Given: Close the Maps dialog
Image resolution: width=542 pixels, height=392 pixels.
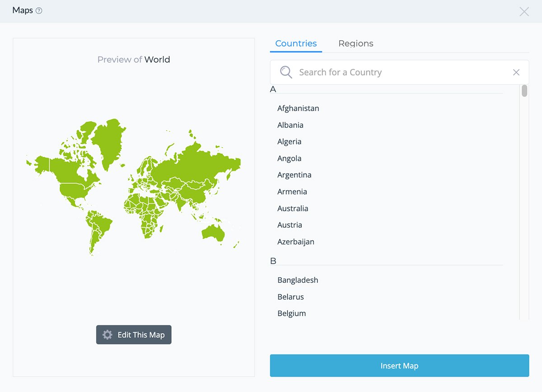Looking at the screenshot, I should [x=524, y=11].
